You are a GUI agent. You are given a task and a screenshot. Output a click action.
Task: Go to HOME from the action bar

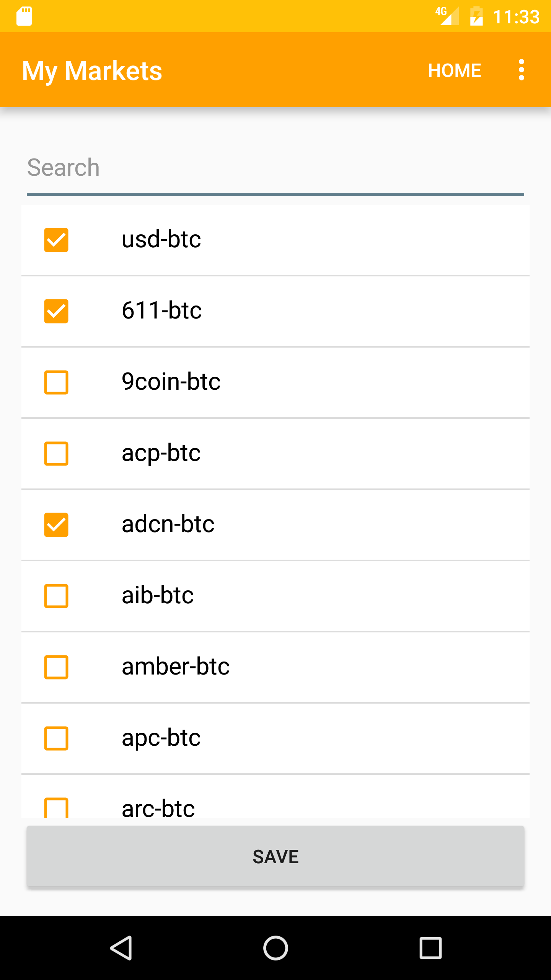454,70
